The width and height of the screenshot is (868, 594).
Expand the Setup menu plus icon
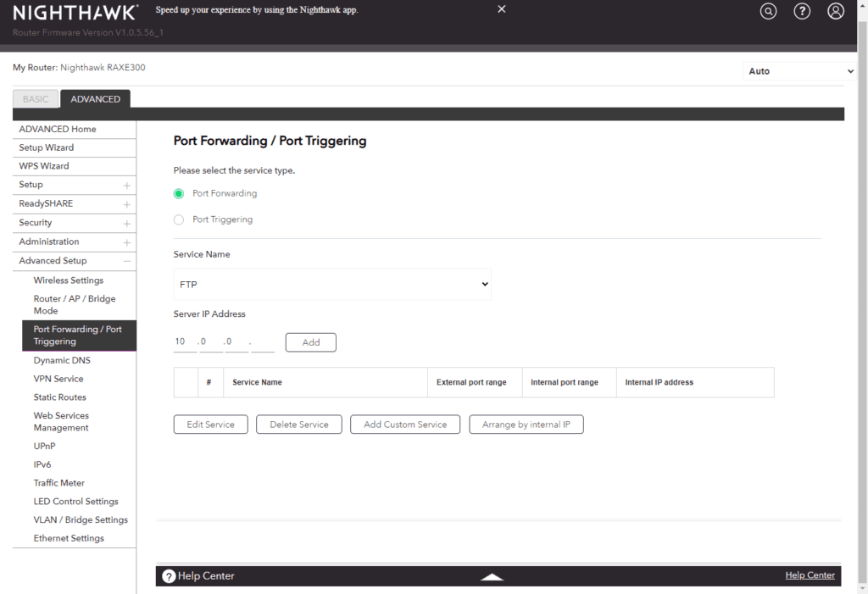(127, 185)
